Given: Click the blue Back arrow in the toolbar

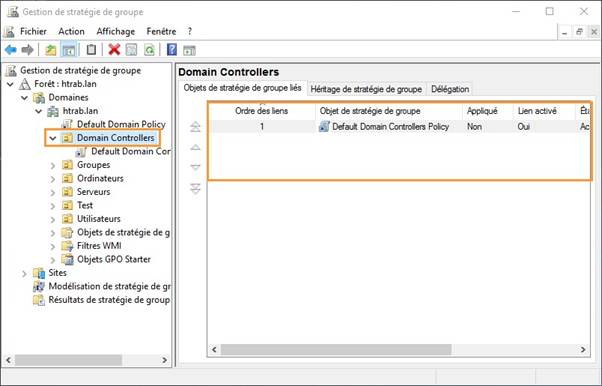Looking at the screenshot, I should (x=11, y=50).
